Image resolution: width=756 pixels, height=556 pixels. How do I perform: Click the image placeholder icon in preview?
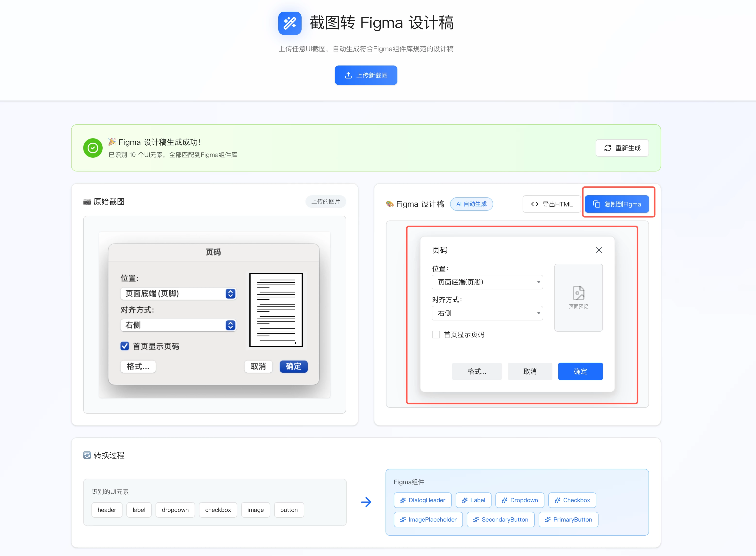pos(578,293)
